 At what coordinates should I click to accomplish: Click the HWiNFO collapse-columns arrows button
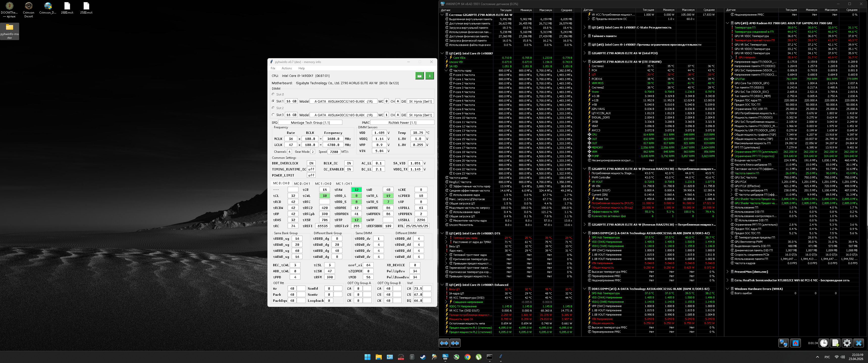coord(455,343)
